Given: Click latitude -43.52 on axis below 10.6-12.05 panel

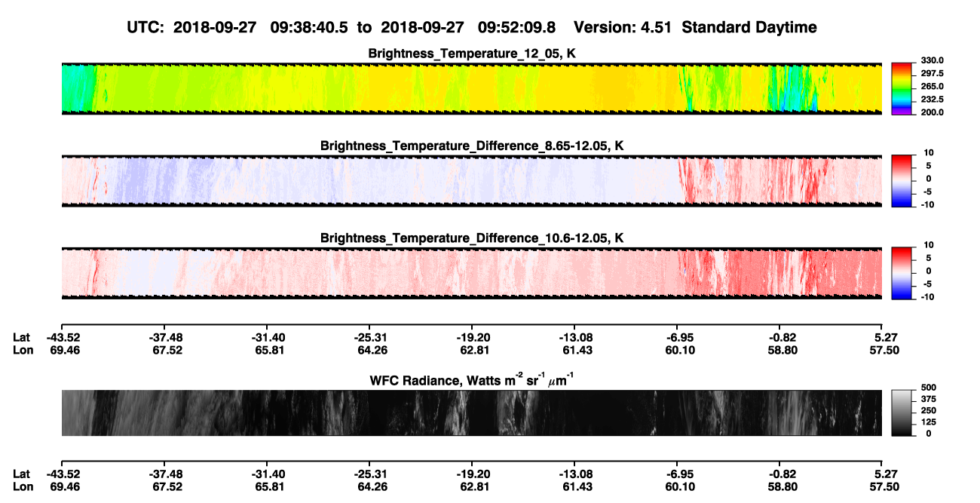Looking at the screenshot, I should [62, 337].
